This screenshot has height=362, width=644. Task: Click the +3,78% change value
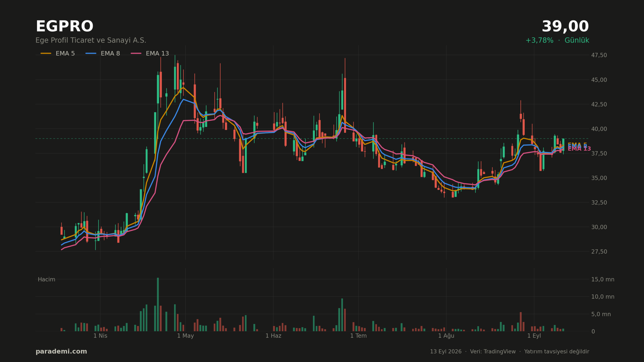[x=539, y=41]
